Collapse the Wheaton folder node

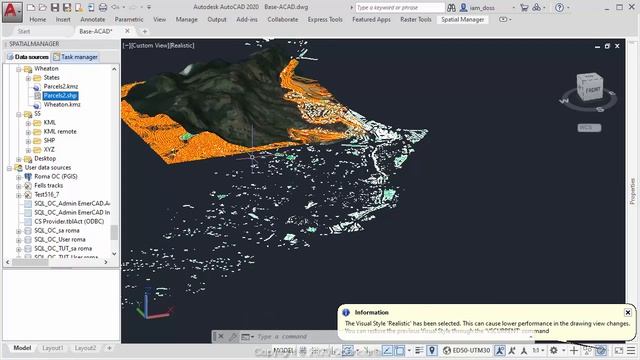(19, 69)
